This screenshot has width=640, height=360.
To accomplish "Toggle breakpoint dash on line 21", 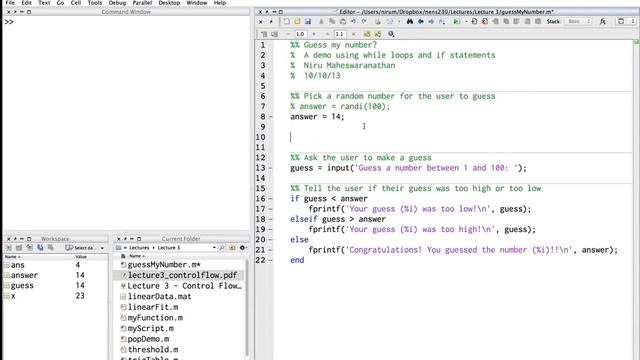I will [270, 249].
